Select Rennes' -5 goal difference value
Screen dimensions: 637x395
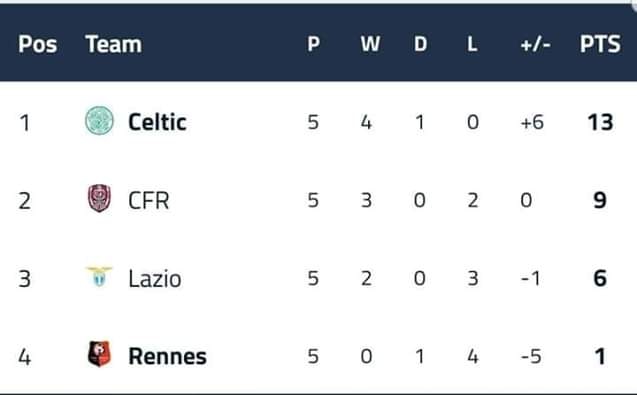[531, 356]
